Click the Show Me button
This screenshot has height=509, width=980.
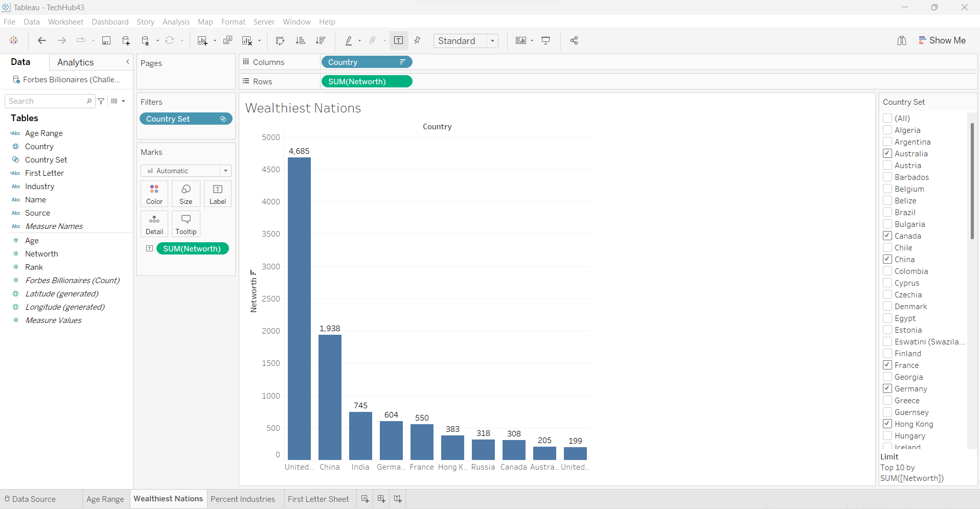(942, 41)
